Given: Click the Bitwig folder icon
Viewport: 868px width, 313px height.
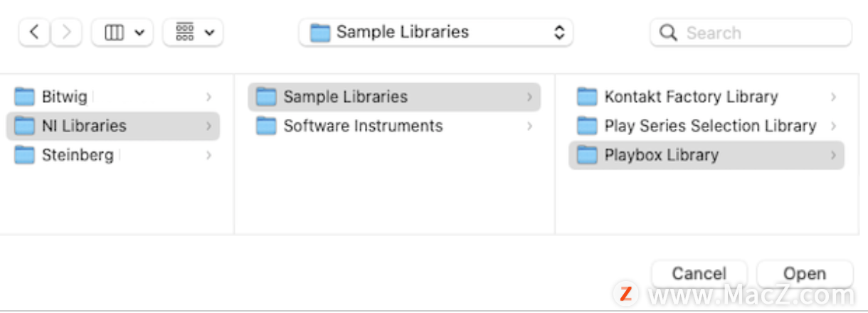Looking at the screenshot, I should pyautogui.click(x=25, y=96).
